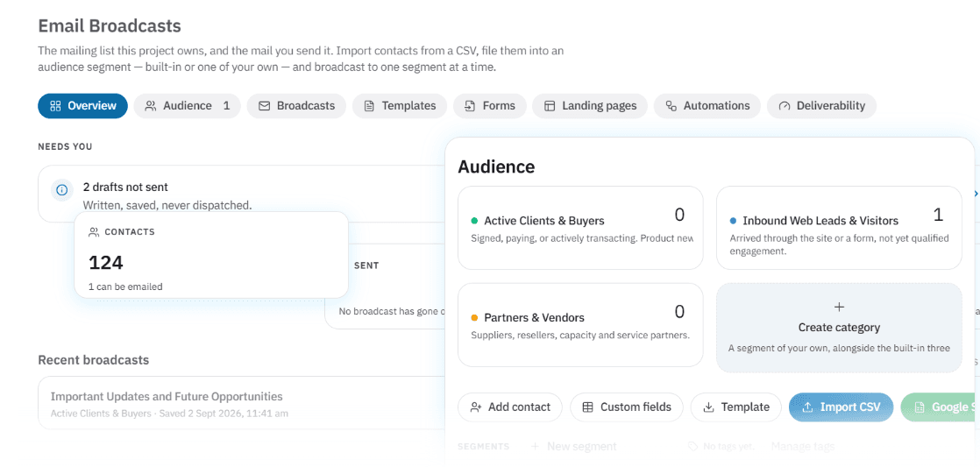Click the Forms icon

[x=470, y=106]
